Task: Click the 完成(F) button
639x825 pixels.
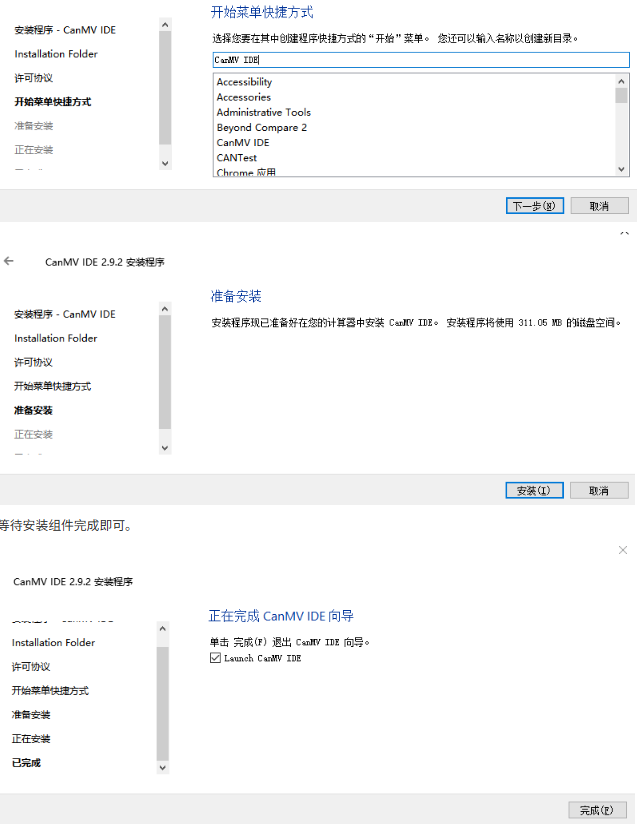Action: pos(597,810)
